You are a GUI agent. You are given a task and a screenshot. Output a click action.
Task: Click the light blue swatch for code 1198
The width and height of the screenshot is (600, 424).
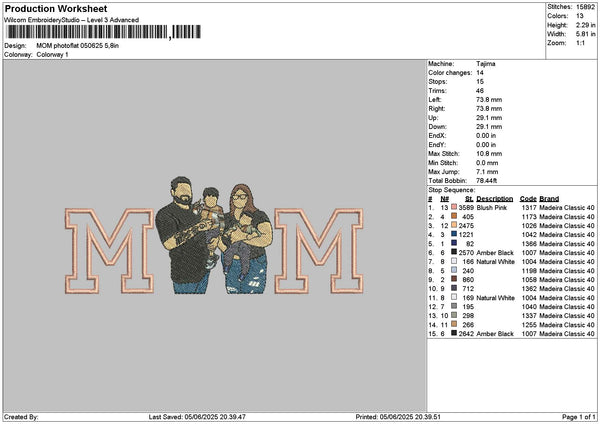tap(454, 270)
